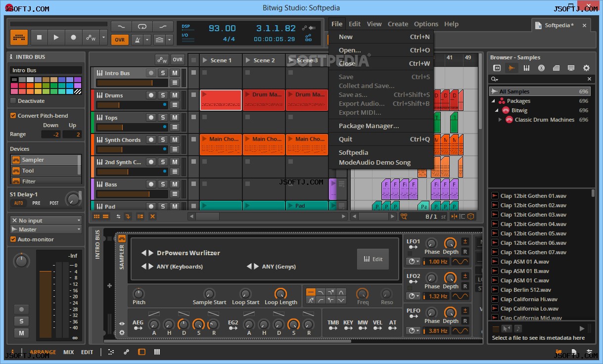Open the automation write mode dropdown arrow
Image resolution: width=603 pixels, height=364 pixels.
point(103,37)
